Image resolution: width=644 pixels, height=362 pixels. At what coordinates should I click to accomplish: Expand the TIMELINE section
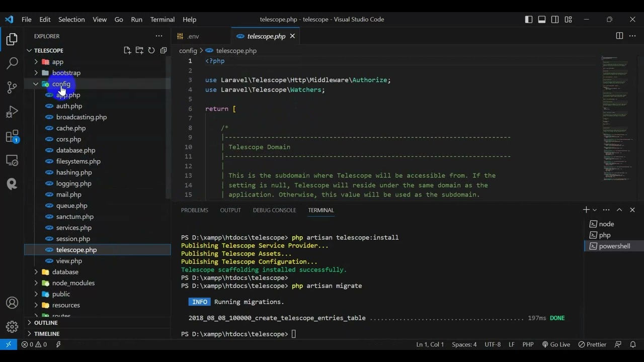click(98, 334)
